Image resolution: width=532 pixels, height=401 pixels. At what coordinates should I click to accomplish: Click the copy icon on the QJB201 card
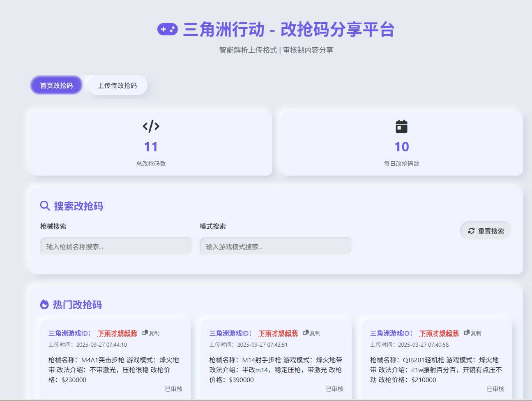466,333
